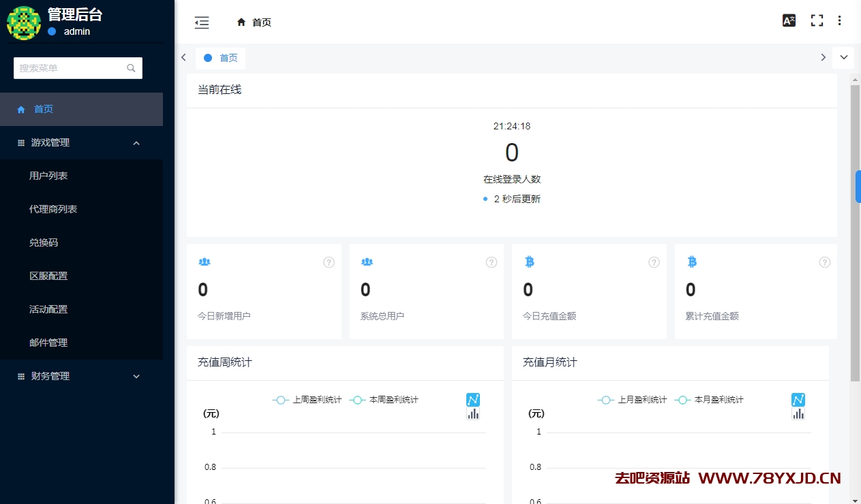Screen dimensions: 861x504
Task: Click users icon on 今日新增用户 card
Action: coord(205,262)
